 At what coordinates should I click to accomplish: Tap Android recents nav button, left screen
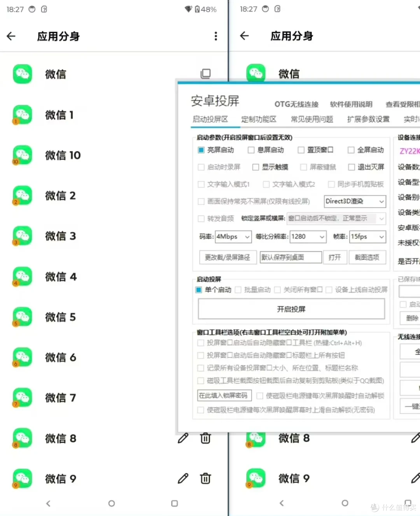coord(175,504)
